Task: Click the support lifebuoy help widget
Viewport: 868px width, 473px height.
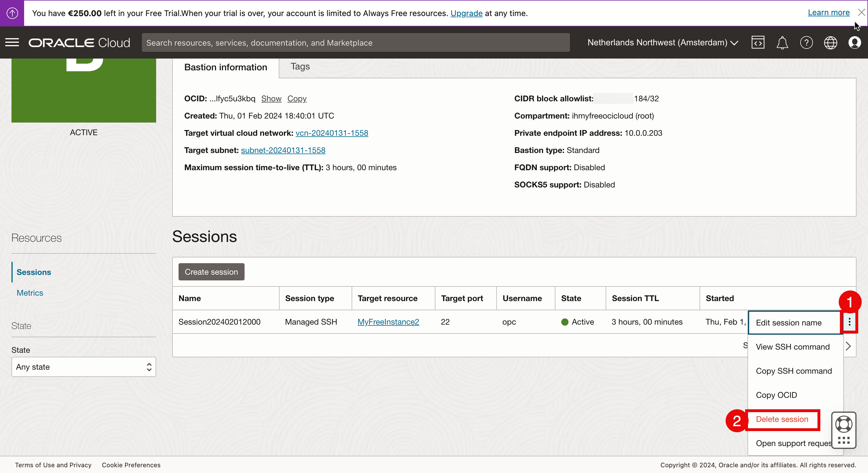Action: click(x=843, y=424)
